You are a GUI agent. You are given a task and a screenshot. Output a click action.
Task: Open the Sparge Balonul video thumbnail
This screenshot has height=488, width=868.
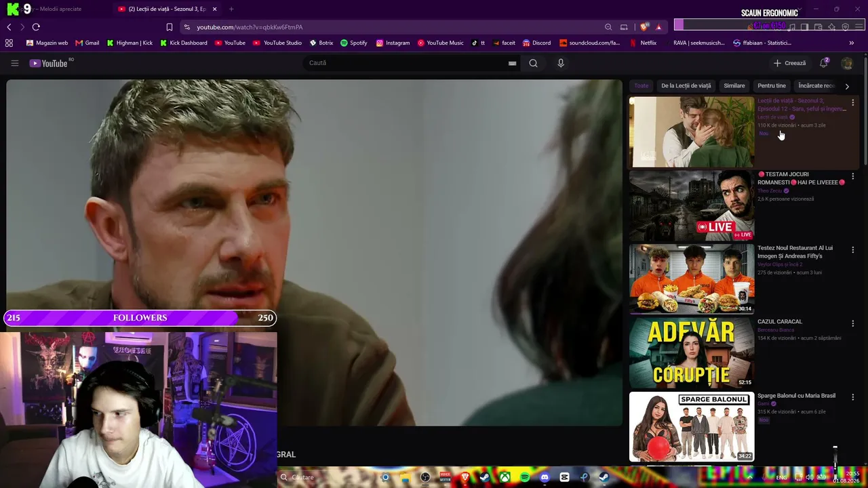[x=692, y=427]
